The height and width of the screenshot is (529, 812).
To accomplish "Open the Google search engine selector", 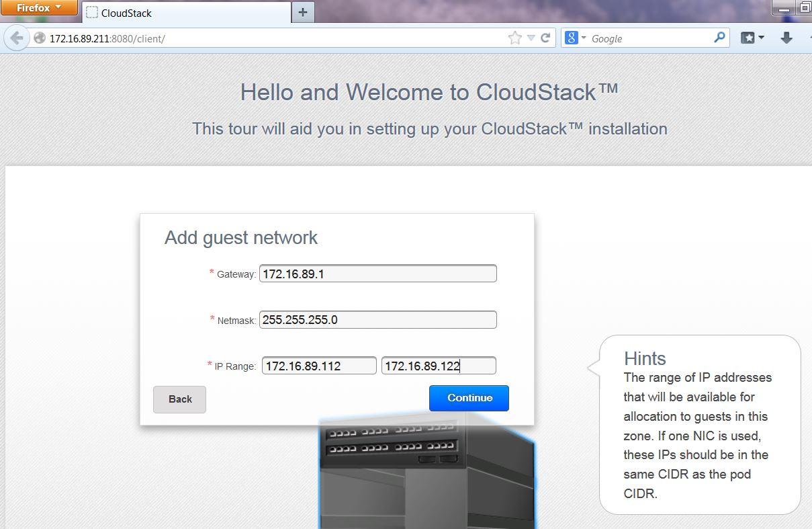I will point(575,38).
